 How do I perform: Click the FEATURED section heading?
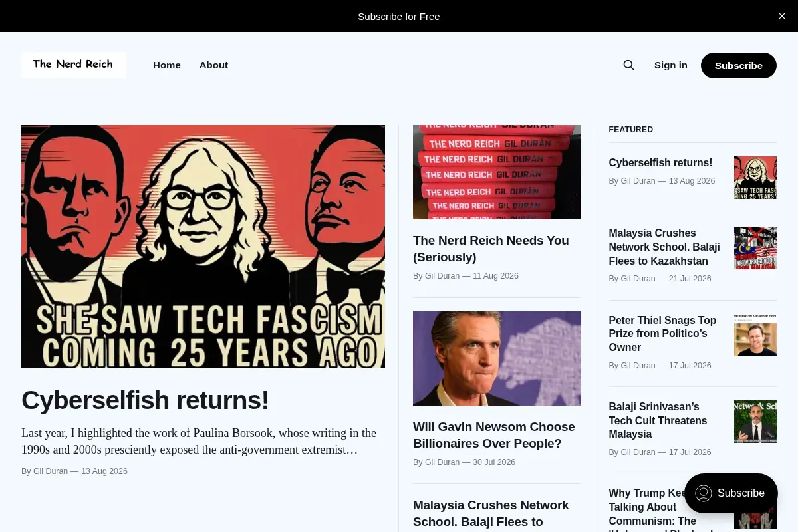[x=631, y=130]
